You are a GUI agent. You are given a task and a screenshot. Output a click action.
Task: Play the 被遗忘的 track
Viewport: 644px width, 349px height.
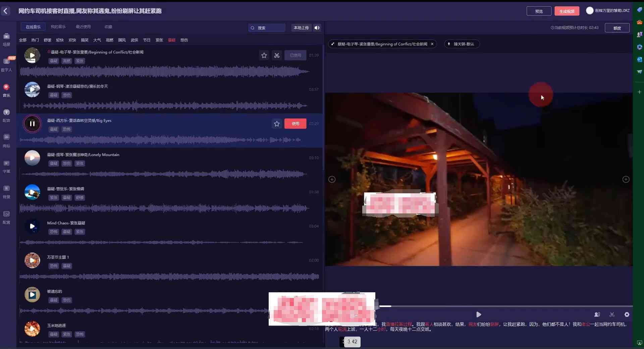[x=32, y=295]
